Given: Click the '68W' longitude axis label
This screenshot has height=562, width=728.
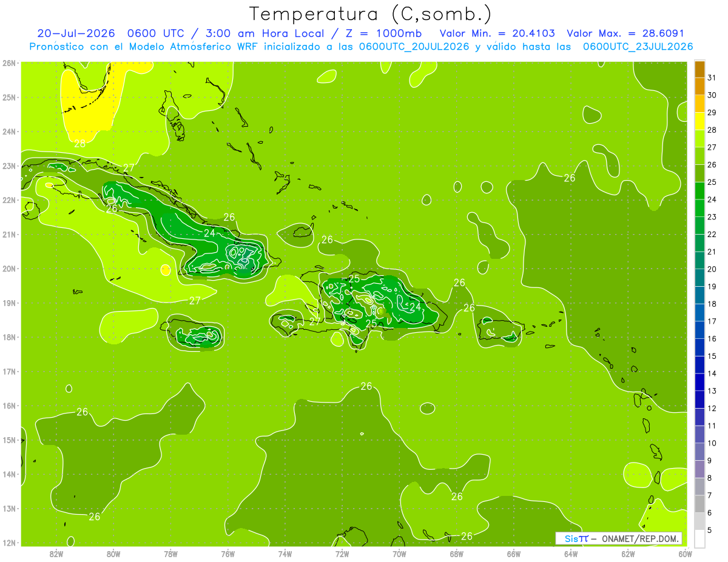Looking at the screenshot, I should (x=457, y=554).
